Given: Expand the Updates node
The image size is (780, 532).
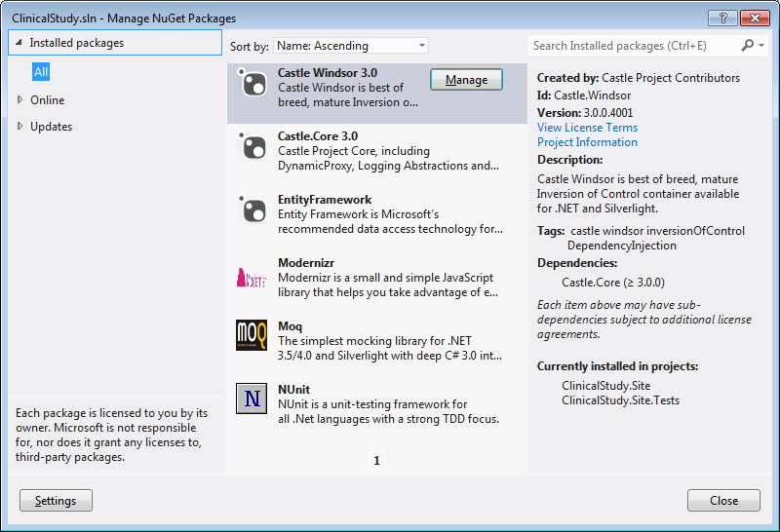Looking at the screenshot, I should point(19,127).
